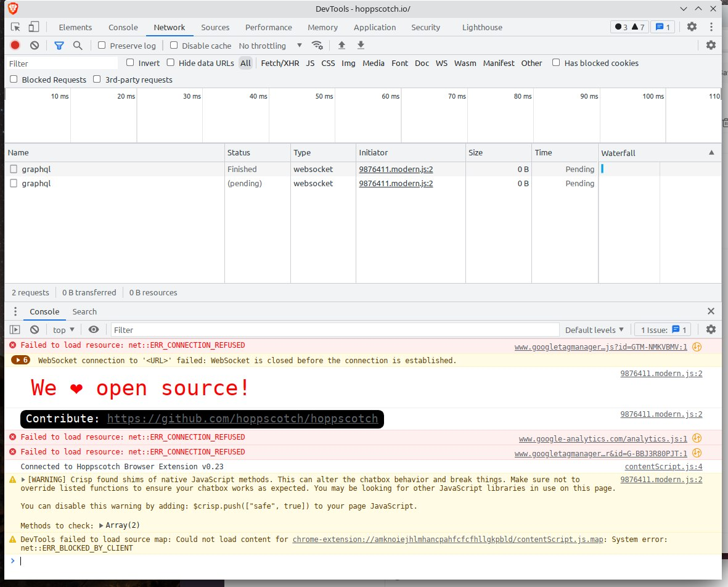Click Brave shield icon next to GTM-NMKVBMV link
The image size is (728, 587).
point(697,347)
